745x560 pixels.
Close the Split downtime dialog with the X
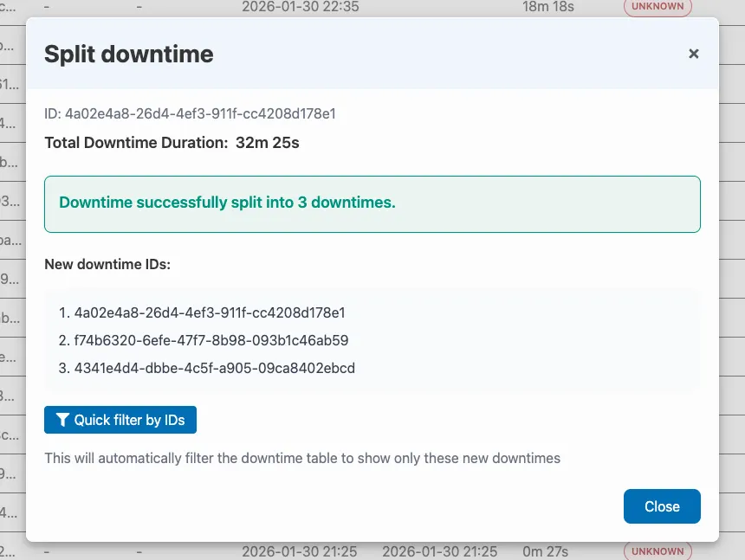[693, 54]
